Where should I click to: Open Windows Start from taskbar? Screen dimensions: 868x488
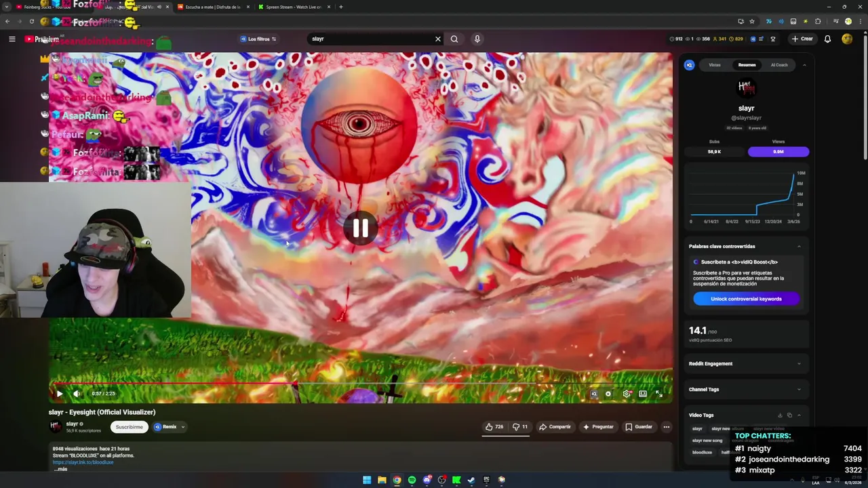tap(367, 480)
